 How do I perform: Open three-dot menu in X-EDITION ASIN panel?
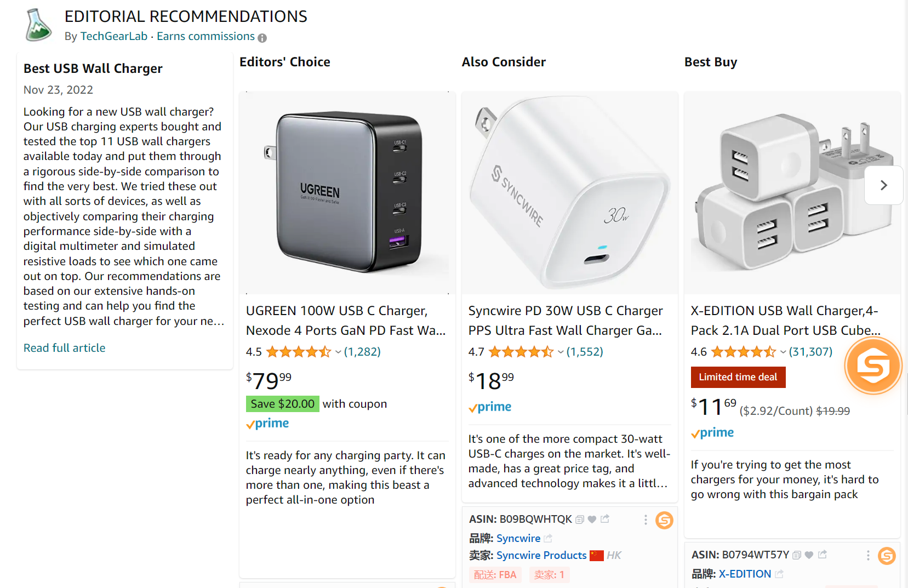click(x=868, y=556)
